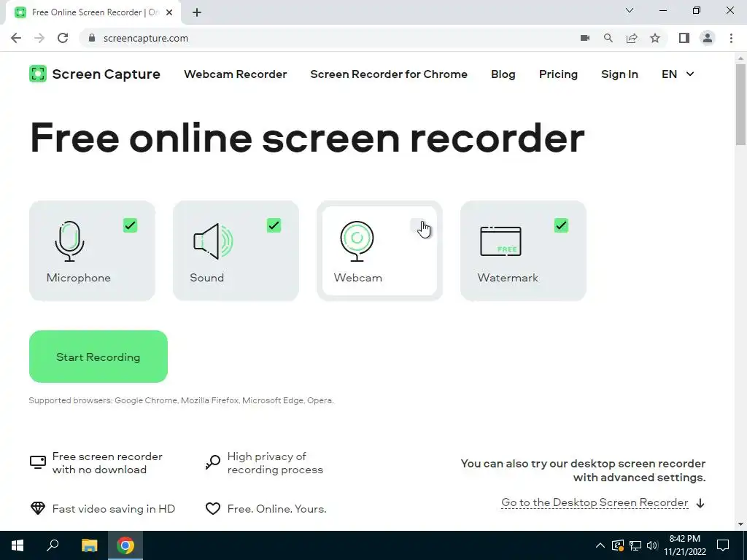Click 'Free. Online. Yours.' text

click(x=276, y=508)
